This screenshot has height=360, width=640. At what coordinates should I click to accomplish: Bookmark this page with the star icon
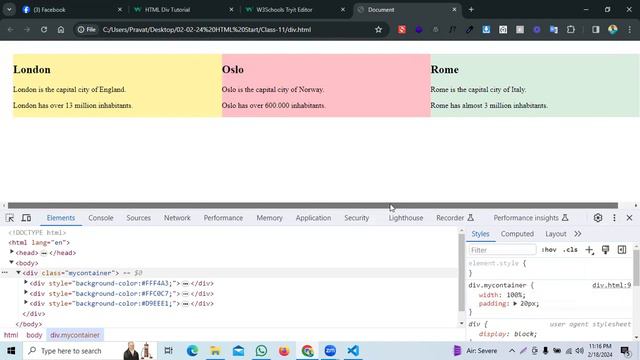378,29
